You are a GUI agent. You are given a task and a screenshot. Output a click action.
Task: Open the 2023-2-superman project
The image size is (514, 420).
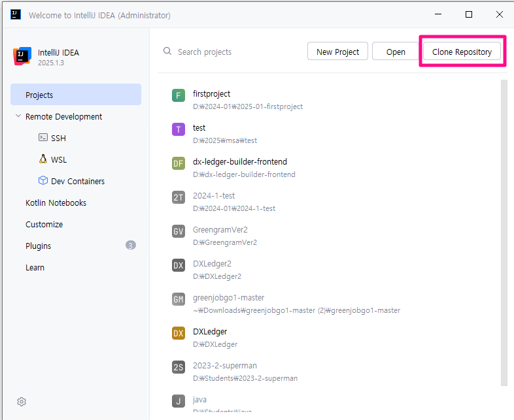(x=225, y=365)
